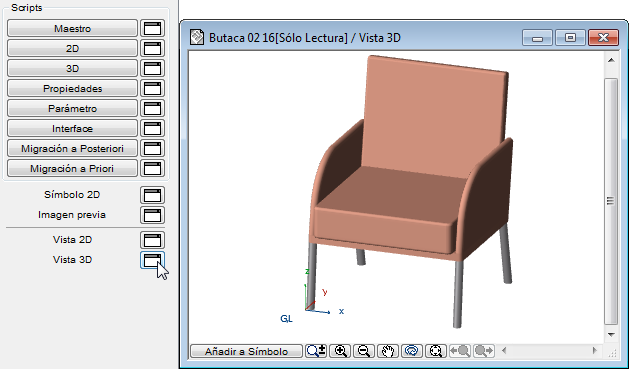Image resolution: width=629 pixels, height=369 pixels.
Task: Open Vista 3D in new window
Action: pos(152,260)
